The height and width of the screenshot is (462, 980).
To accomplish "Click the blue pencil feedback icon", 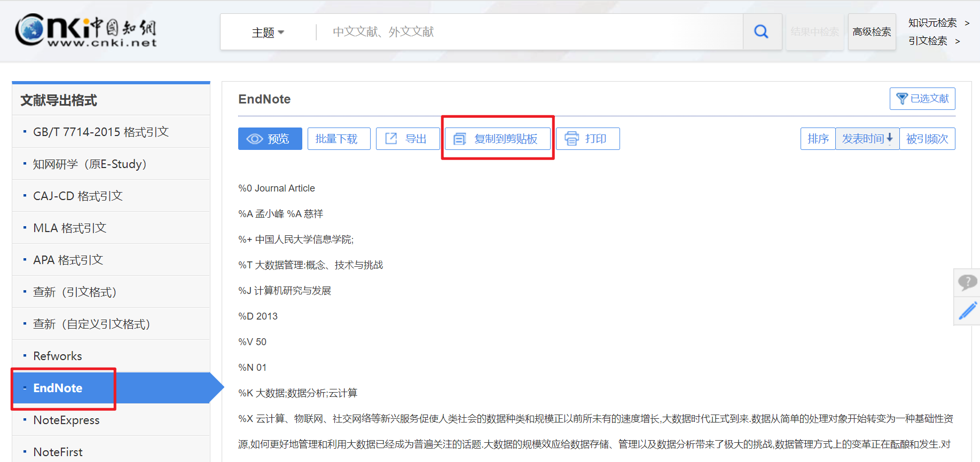I will coord(967,310).
